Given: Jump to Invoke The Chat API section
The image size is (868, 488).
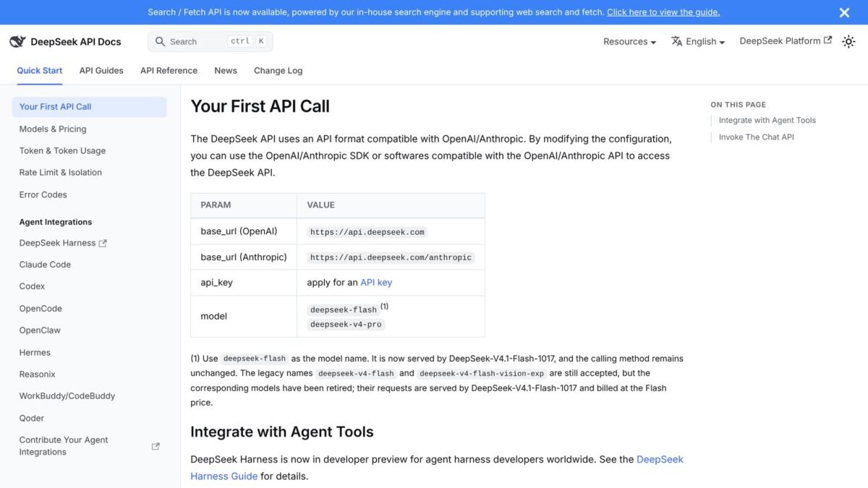Looking at the screenshot, I should click(x=756, y=137).
